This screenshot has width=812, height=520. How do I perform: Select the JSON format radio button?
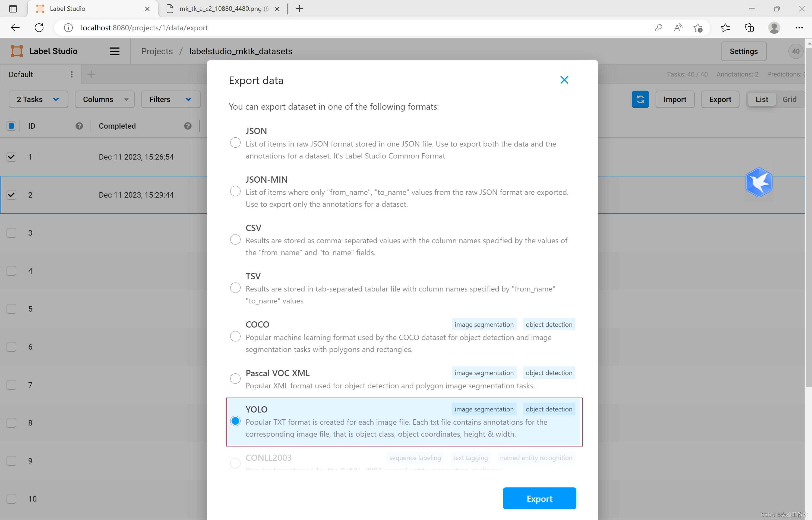tap(235, 142)
